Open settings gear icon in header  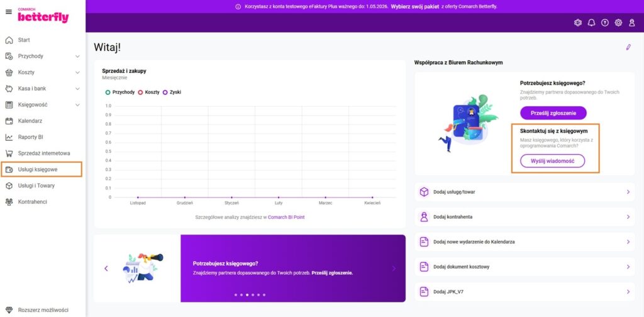tap(618, 23)
